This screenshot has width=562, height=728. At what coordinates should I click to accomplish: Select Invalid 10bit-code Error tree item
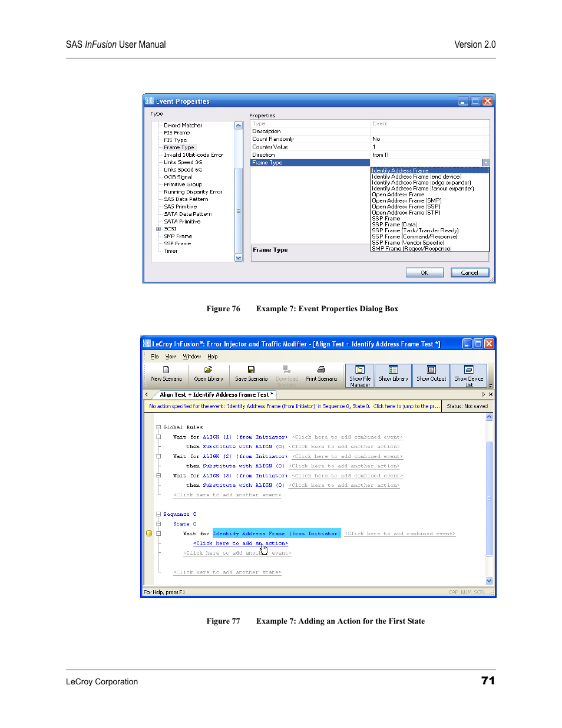click(193, 155)
